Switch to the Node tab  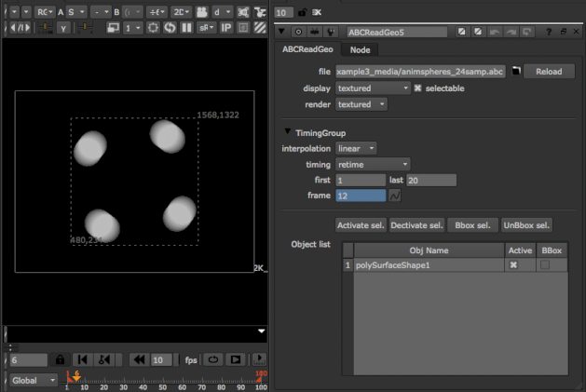pos(360,50)
